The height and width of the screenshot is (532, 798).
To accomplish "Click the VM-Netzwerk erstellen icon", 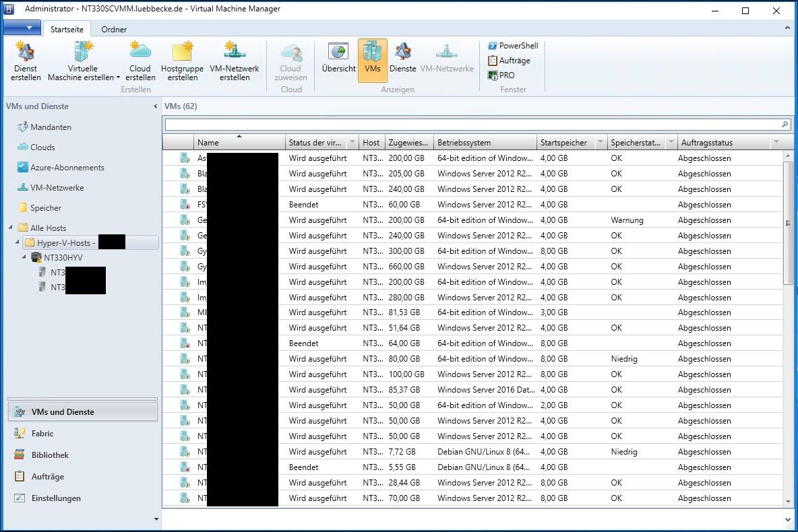I will pos(235,61).
